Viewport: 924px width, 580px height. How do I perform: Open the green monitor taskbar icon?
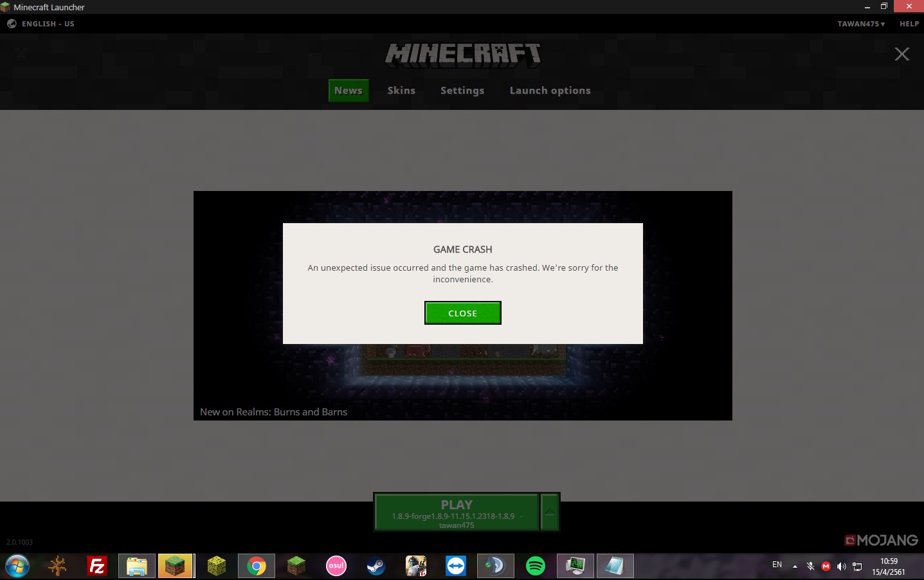pyautogui.click(x=575, y=566)
